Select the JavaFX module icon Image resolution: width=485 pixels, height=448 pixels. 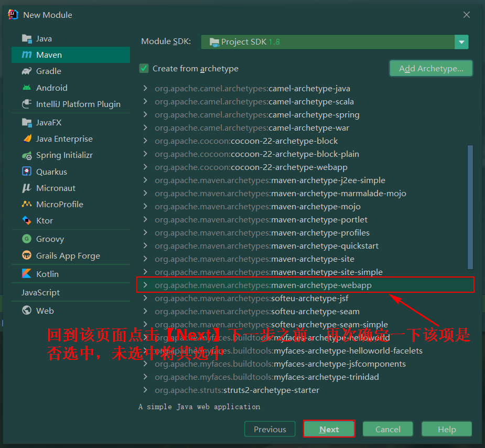pos(27,122)
